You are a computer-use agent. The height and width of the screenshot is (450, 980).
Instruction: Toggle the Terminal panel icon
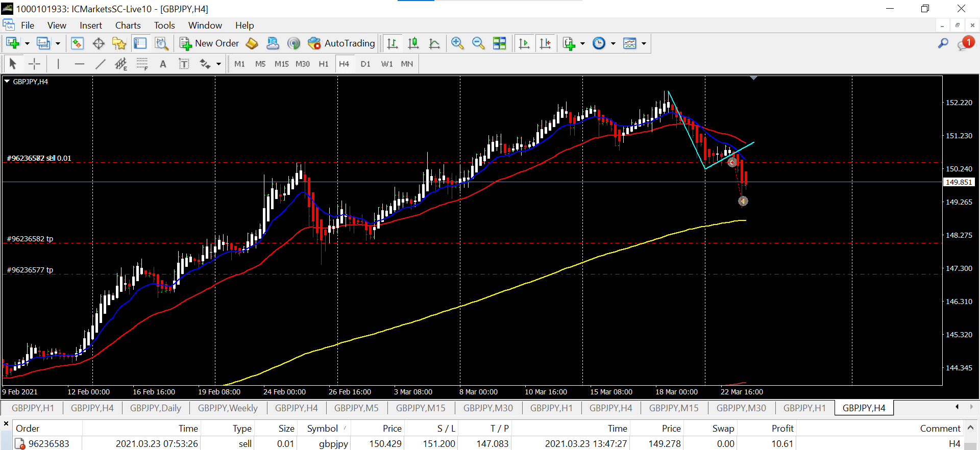coord(140,43)
